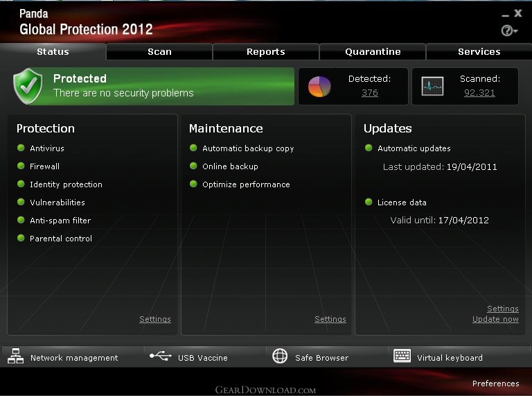Open the help question mark menu
The image size is (532, 396).
pos(509,31)
